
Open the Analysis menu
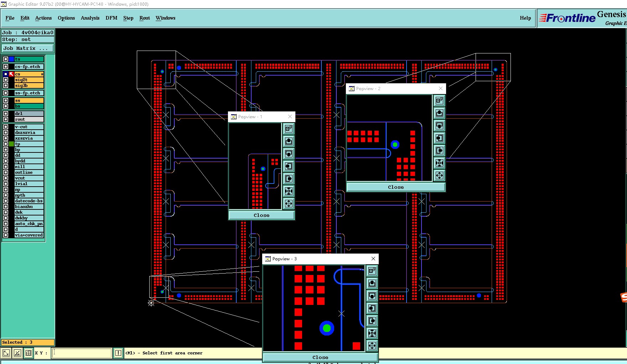pyautogui.click(x=90, y=18)
